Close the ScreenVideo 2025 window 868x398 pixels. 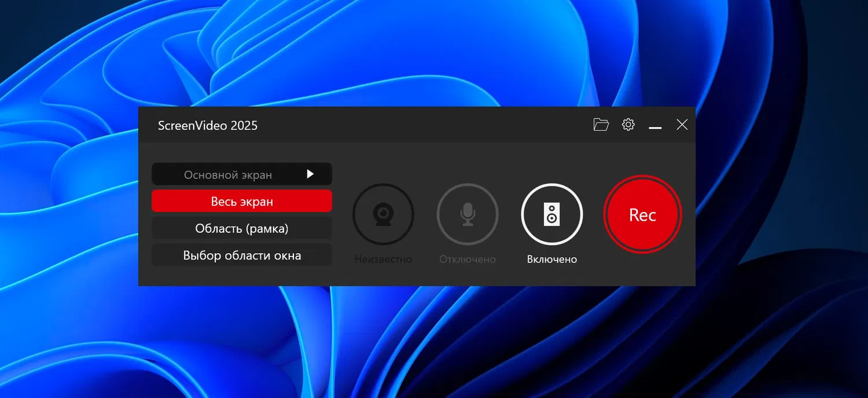682,125
